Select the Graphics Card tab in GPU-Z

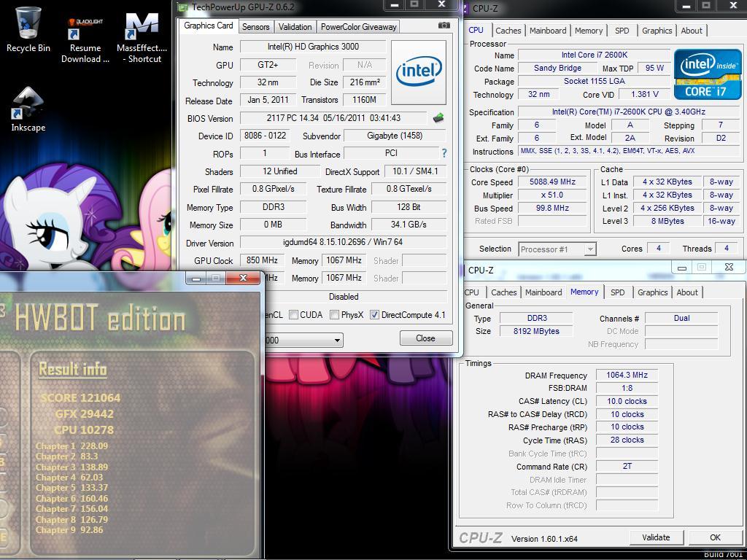pyautogui.click(x=208, y=26)
